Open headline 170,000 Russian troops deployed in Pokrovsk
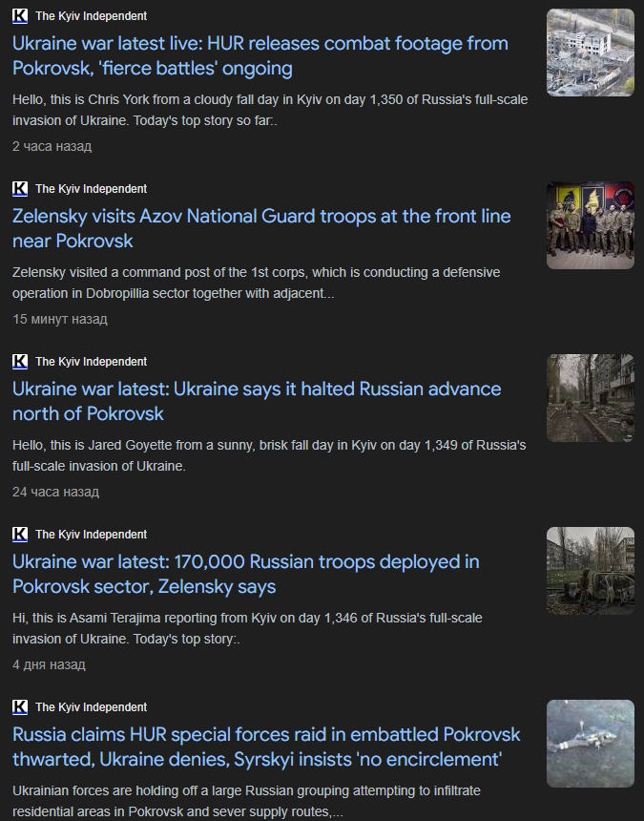This screenshot has width=644, height=821. tap(246, 574)
